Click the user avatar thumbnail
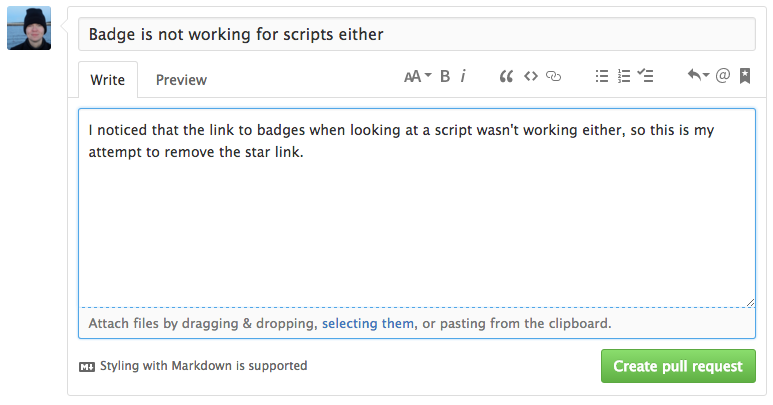This screenshot has height=405, width=773. pos(29,28)
